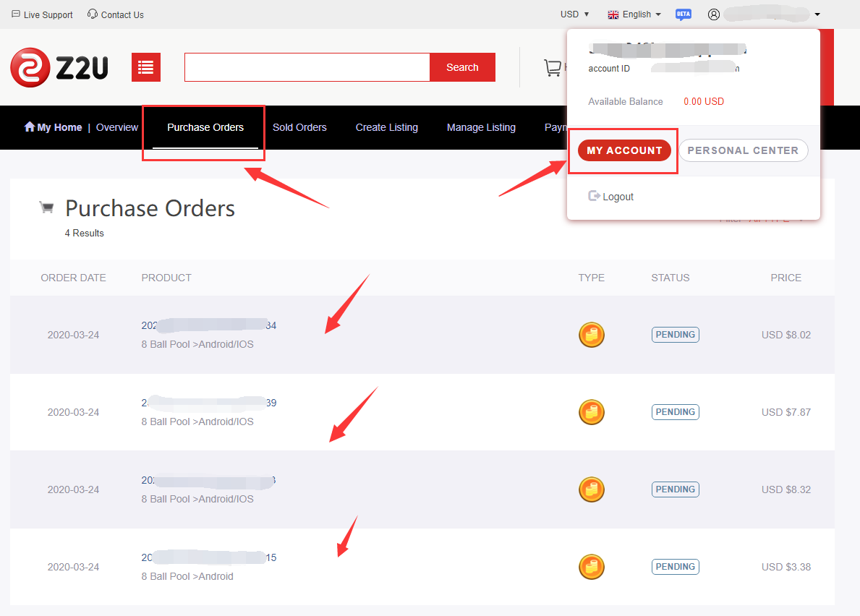The width and height of the screenshot is (860, 616).
Task: Click the Live Support chat icon
Action: point(16,14)
